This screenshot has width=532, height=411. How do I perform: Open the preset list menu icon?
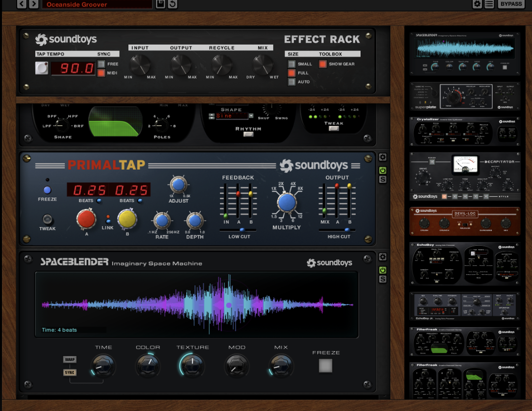(489, 4)
